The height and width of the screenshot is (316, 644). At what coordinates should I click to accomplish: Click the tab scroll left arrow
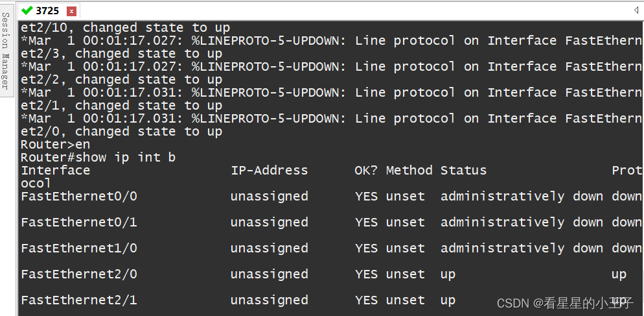click(x=636, y=10)
